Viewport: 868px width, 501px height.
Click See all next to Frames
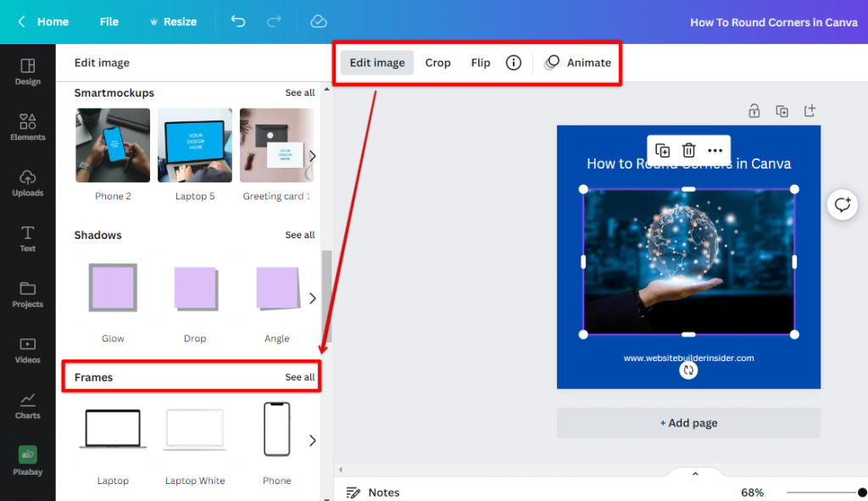tap(300, 376)
